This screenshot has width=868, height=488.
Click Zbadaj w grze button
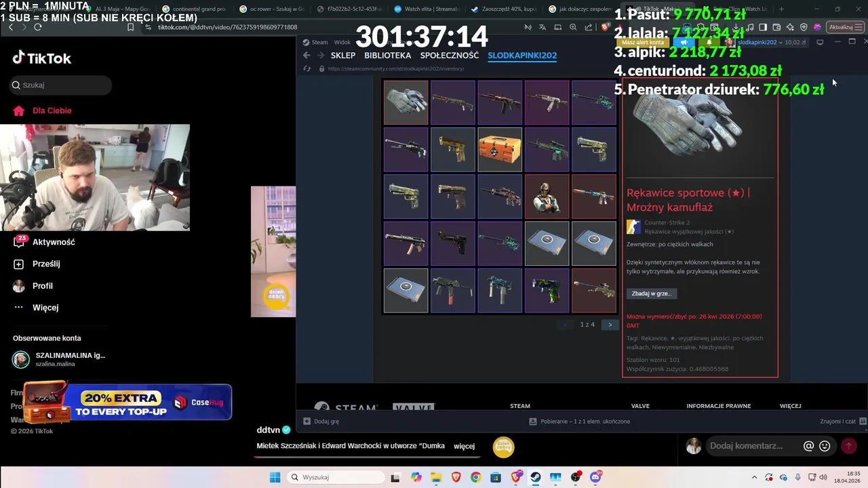coord(652,293)
